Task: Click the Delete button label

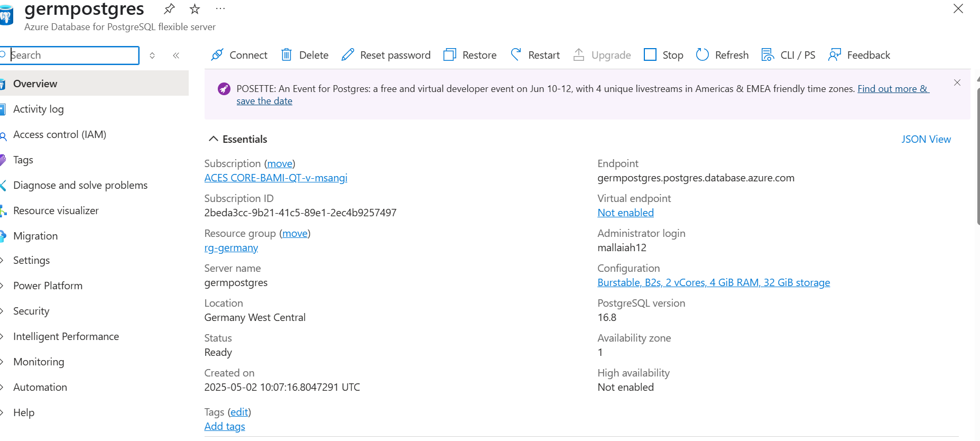Action: 313,55
